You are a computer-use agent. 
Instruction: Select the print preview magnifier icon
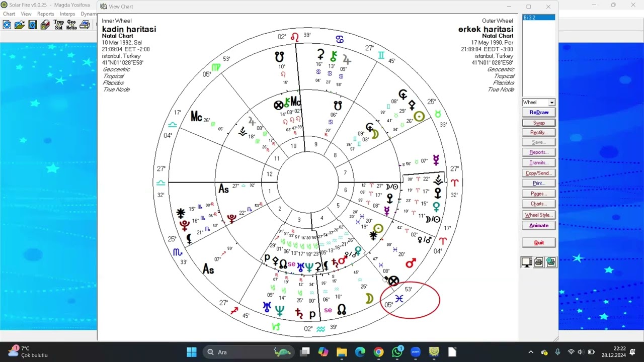pyautogui.click(x=551, y=262)
